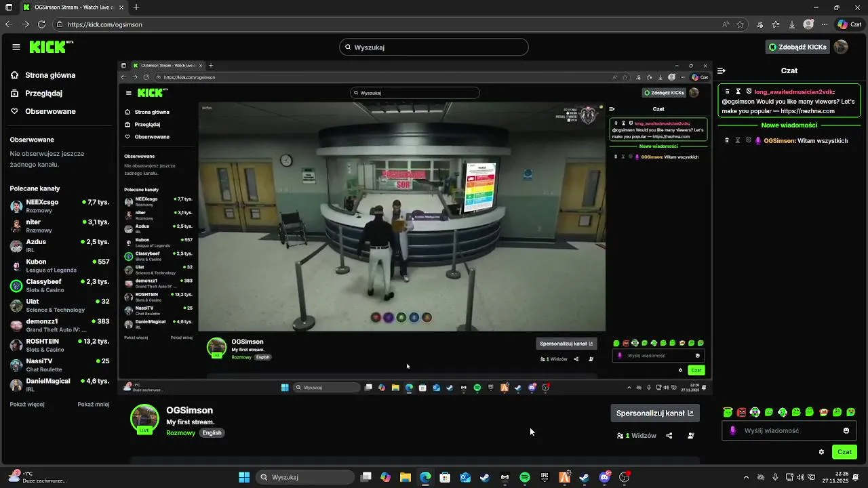Collapse the chat panel with arrow icon
Screen dimensions: 868x488
[x=722, y=70]
